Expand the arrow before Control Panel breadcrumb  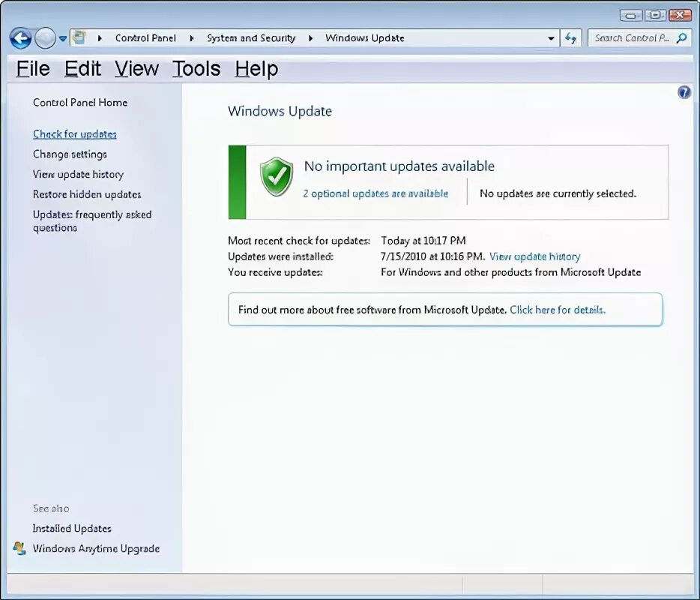pyautogui.click(x=100, y=38)
